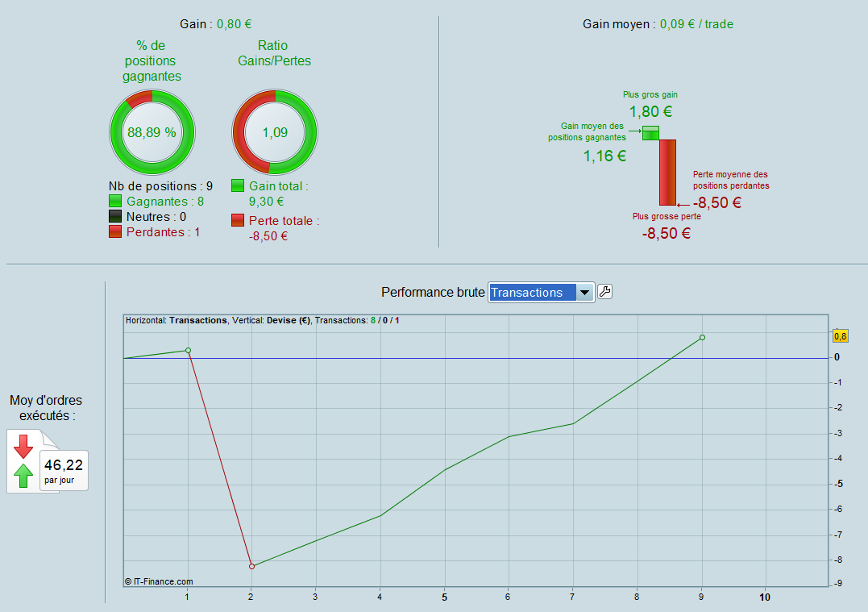The image size is (868, 612).
Task: Click the wrench settings icon beside Transactions
Action: click(x=605, y=292)
